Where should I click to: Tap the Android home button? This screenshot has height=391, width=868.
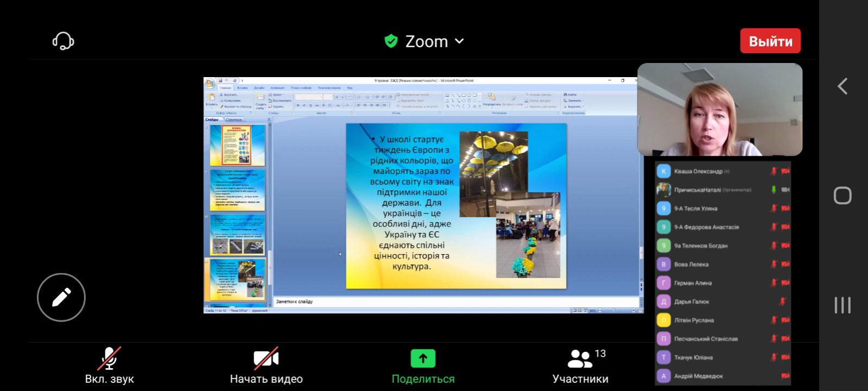(842, 195)
